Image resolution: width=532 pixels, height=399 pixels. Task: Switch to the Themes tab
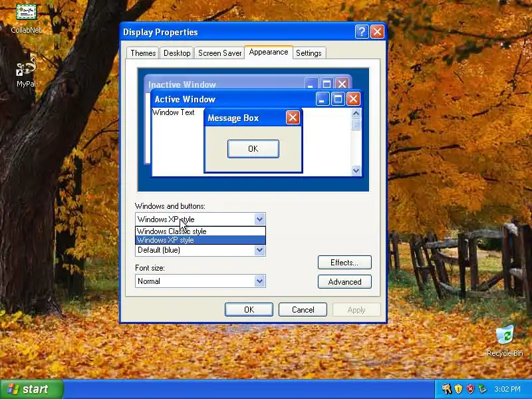click(143, 53)
